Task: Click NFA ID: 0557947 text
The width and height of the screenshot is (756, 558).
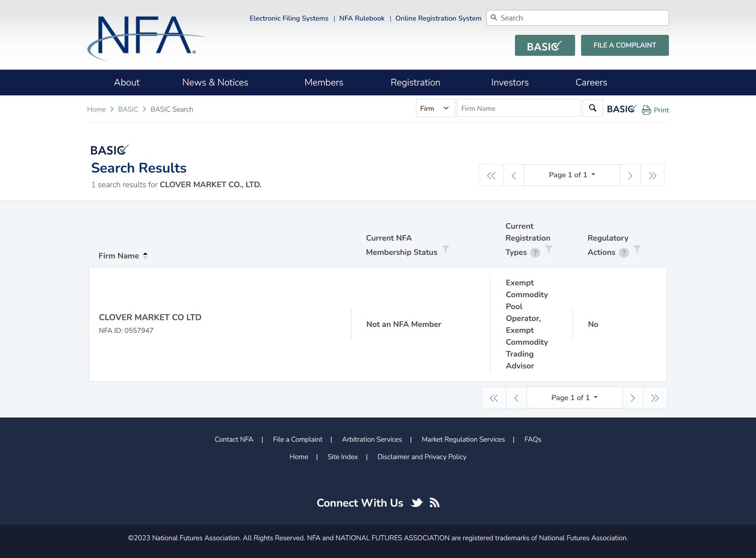Action: tap(126, 330)
